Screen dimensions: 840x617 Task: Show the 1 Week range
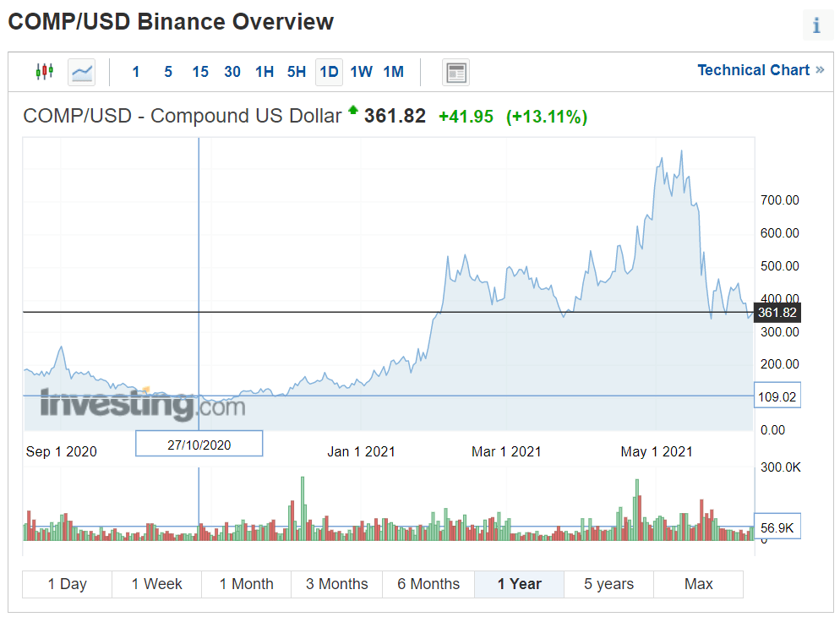coord(157,584)
